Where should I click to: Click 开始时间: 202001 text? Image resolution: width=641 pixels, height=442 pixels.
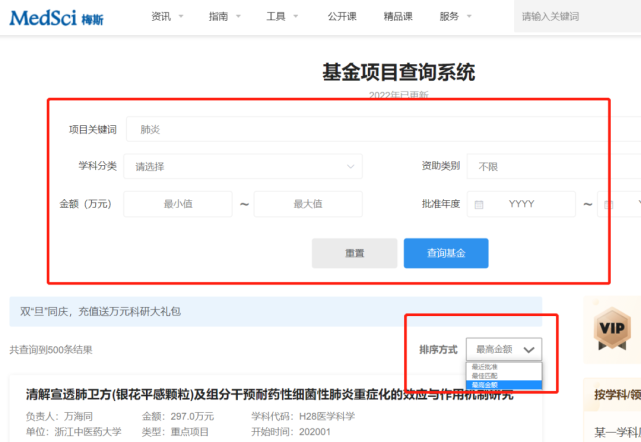291,432
